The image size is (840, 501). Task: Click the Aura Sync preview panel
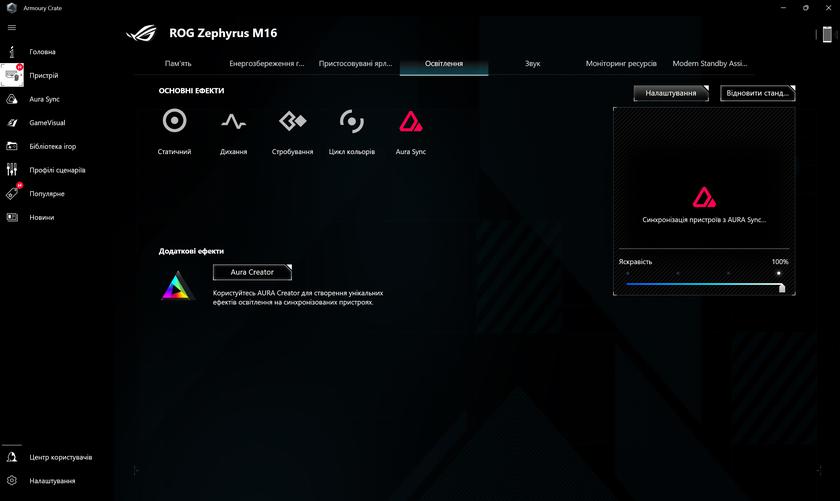(704, 200)
